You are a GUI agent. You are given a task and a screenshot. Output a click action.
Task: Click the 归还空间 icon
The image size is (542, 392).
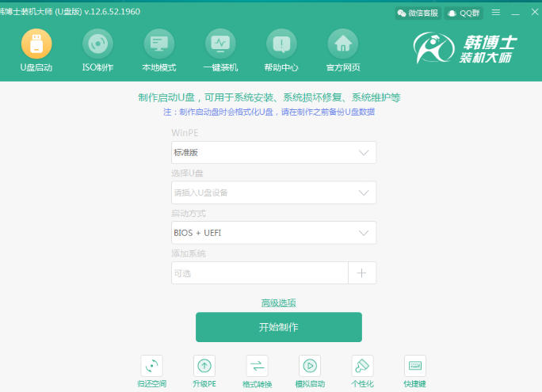[151, 366]
